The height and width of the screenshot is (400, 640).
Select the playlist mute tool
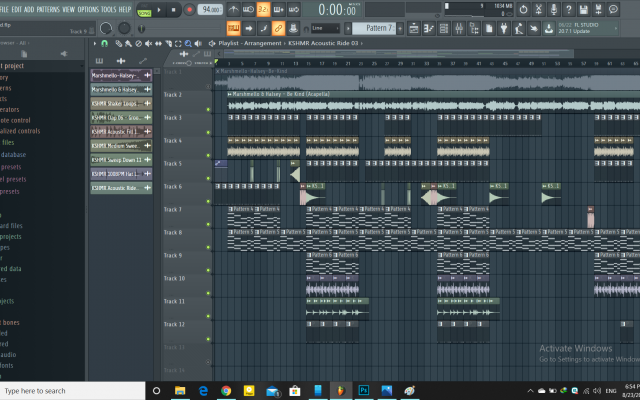point(148,43)
